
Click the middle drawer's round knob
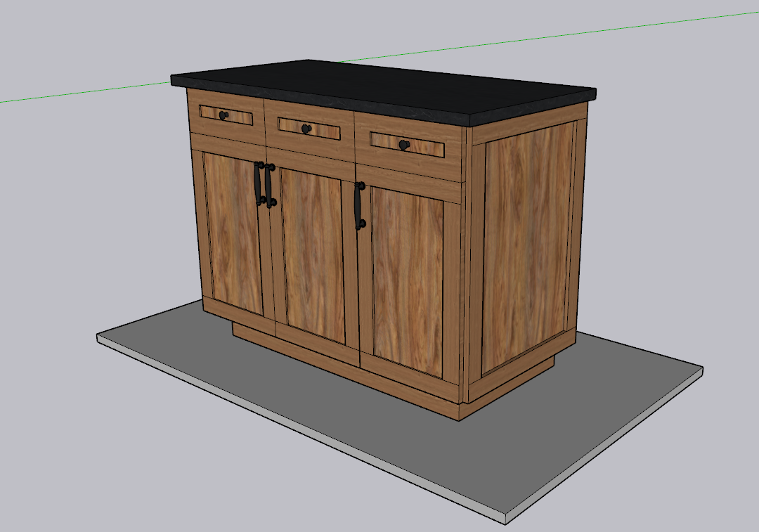click(306, 129)
